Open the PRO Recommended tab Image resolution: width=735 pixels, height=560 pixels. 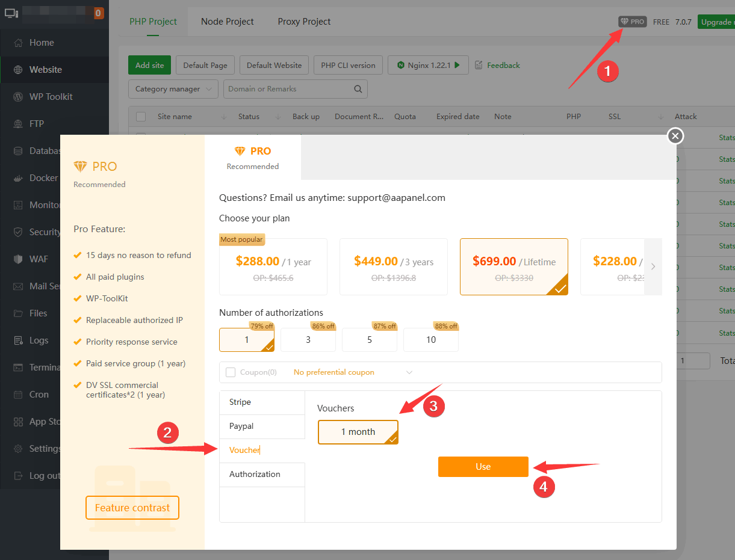point(253,158)
